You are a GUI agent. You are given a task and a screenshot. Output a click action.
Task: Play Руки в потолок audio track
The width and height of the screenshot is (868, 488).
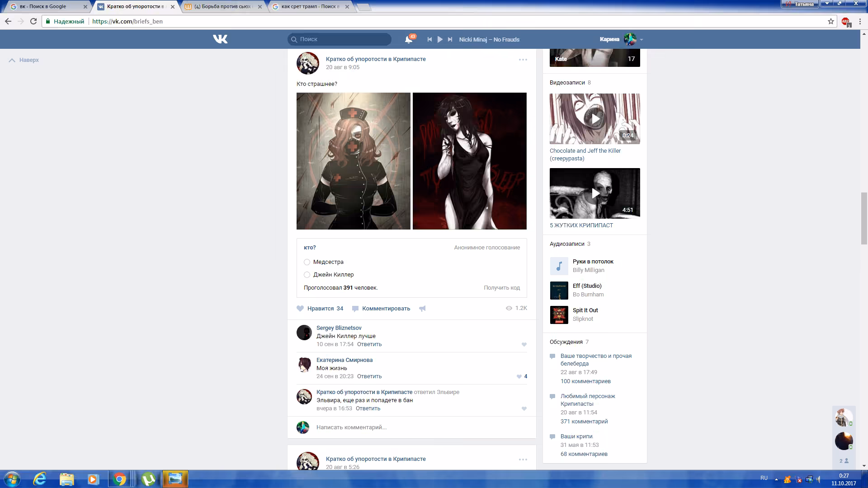click(559, 266)
